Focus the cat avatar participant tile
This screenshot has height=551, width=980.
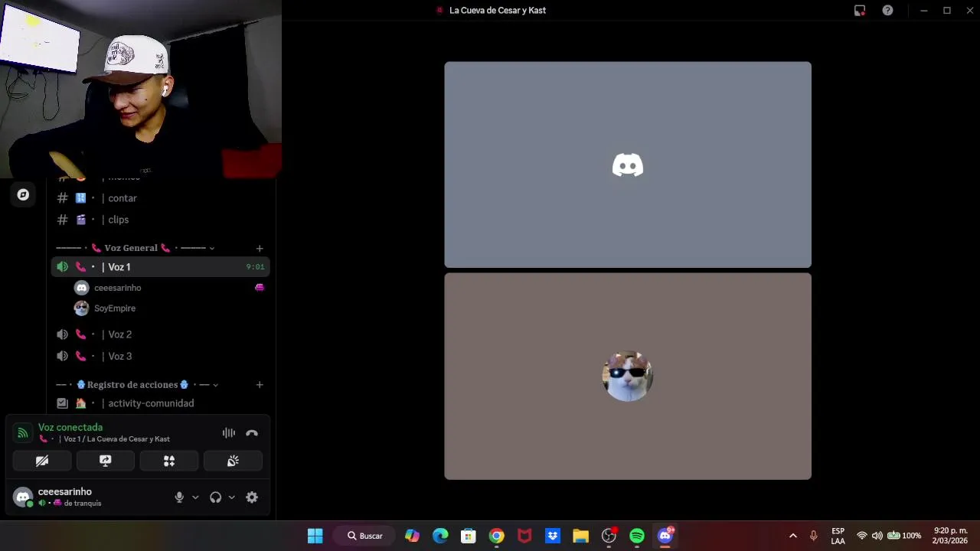[628, 377]
